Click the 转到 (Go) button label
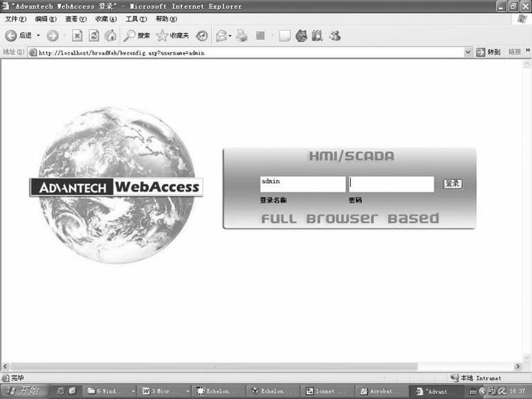This screenshot has width=532, height=399. tap(494, 52)
